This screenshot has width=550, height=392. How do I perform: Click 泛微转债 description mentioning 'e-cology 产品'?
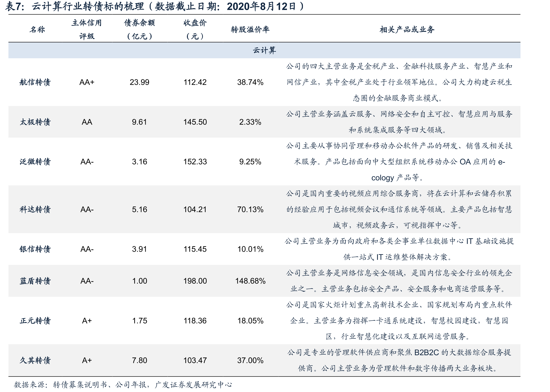click(399, 161)
